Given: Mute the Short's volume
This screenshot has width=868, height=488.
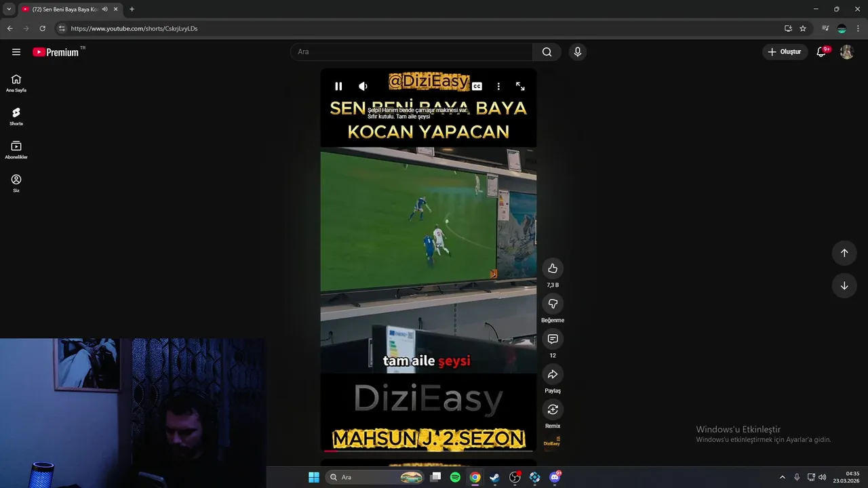Looking at the screenshot, I should (x=363, y=86).
